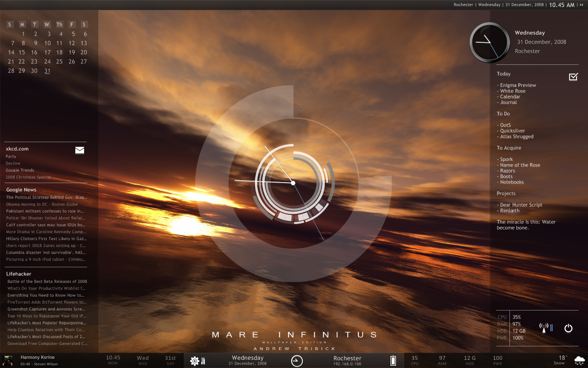Screen dimensions: 588x368
Task: Click the envelope icon beside xkcd.com
Action: [79, 150]
